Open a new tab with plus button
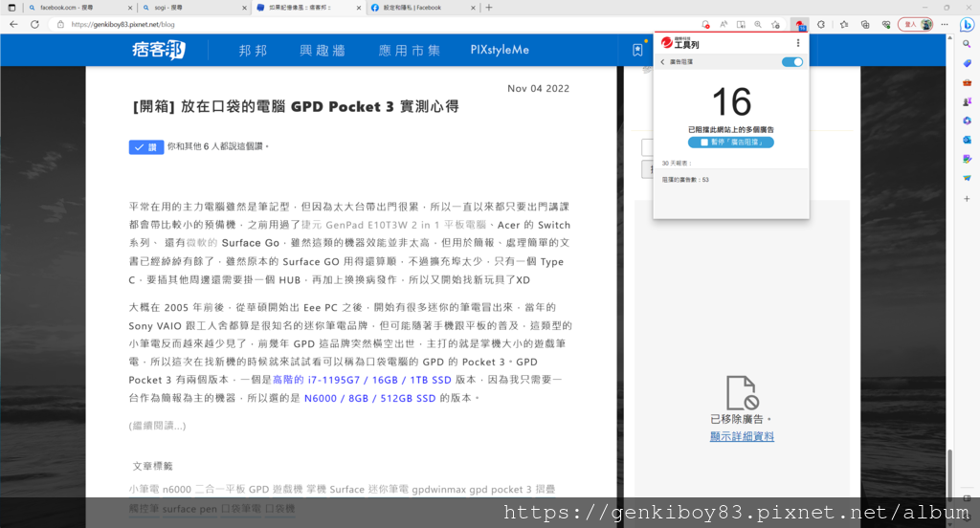 489,8
